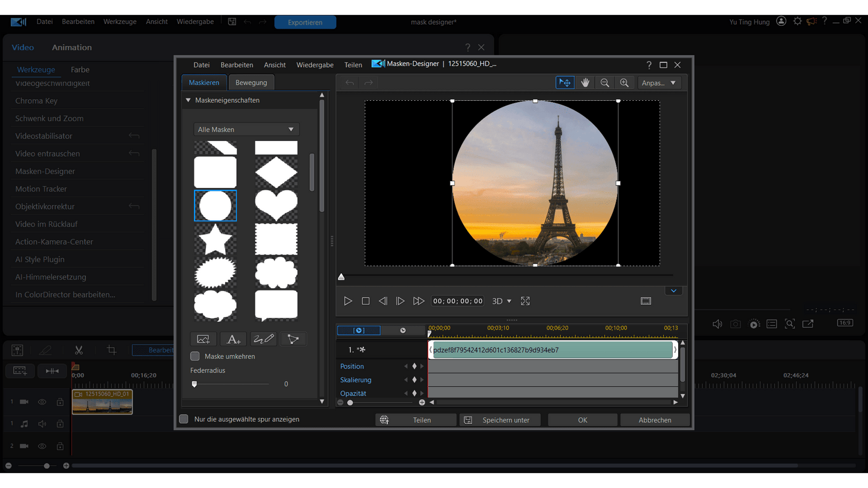The height and width of the screenshot is (488, 868).
Task: Create an image mask with the picture-plus icon
Action: [x=203, y=339]
